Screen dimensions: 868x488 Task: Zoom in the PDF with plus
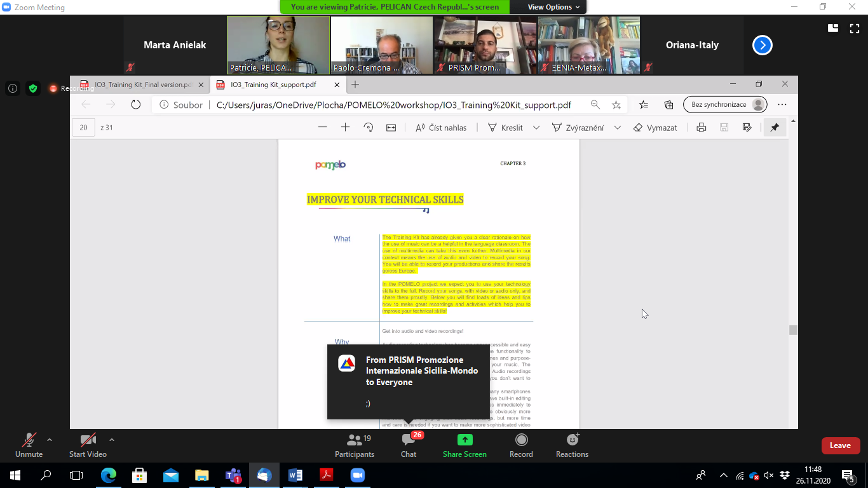click(x=345, y=128)
